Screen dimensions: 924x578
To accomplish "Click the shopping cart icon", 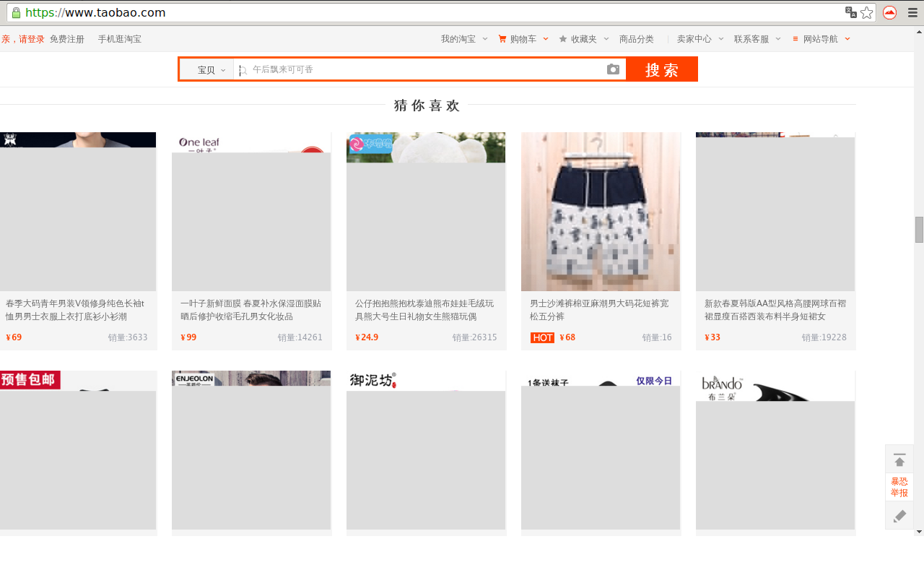I will (502, 39).
